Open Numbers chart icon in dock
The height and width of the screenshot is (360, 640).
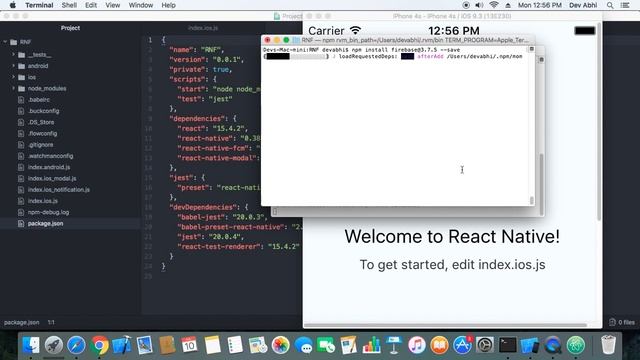[x=371, y=345]
